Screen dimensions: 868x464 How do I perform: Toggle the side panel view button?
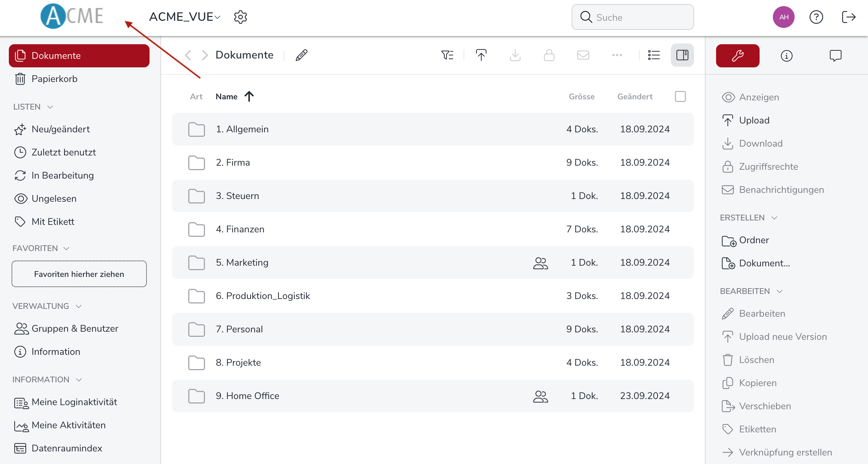(682, 55)
